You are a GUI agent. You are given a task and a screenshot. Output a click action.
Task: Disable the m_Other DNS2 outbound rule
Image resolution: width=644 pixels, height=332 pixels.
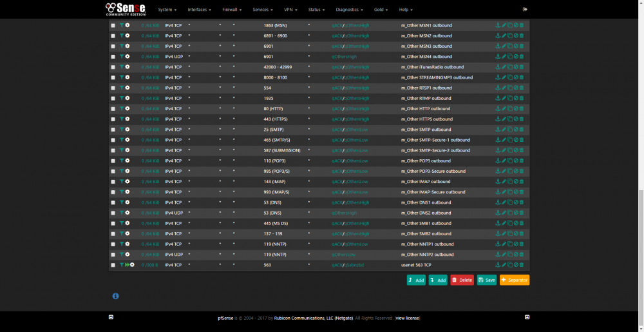[x=516, y=213]
